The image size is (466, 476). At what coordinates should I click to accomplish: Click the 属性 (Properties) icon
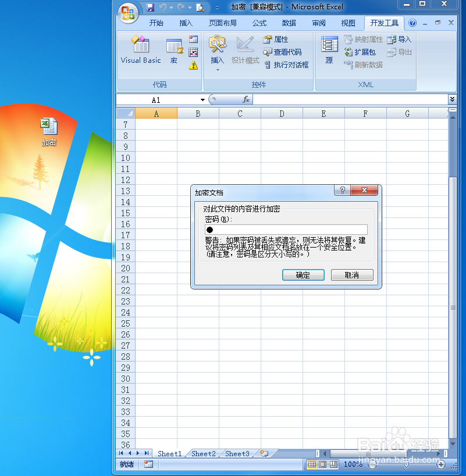click(278, 40)
